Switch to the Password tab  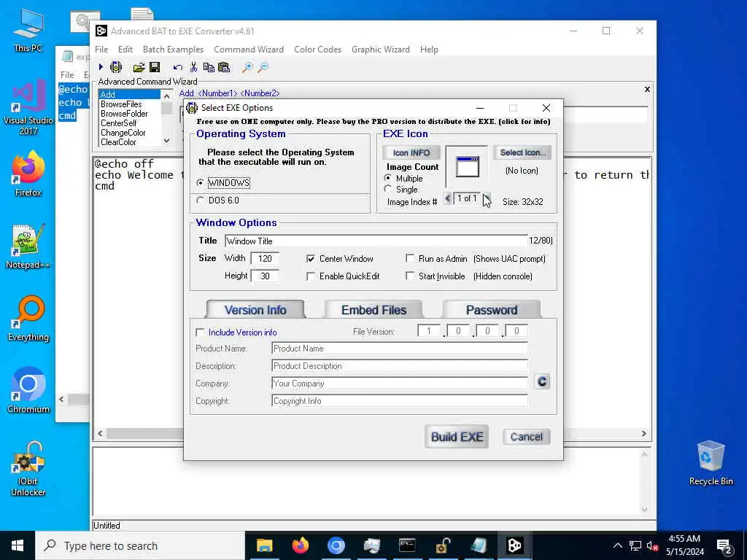[x=492, y=310]
